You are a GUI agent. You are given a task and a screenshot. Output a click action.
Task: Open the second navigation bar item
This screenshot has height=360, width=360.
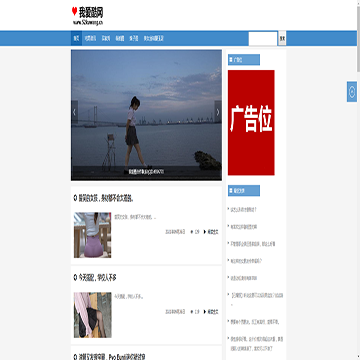[90, 38]
